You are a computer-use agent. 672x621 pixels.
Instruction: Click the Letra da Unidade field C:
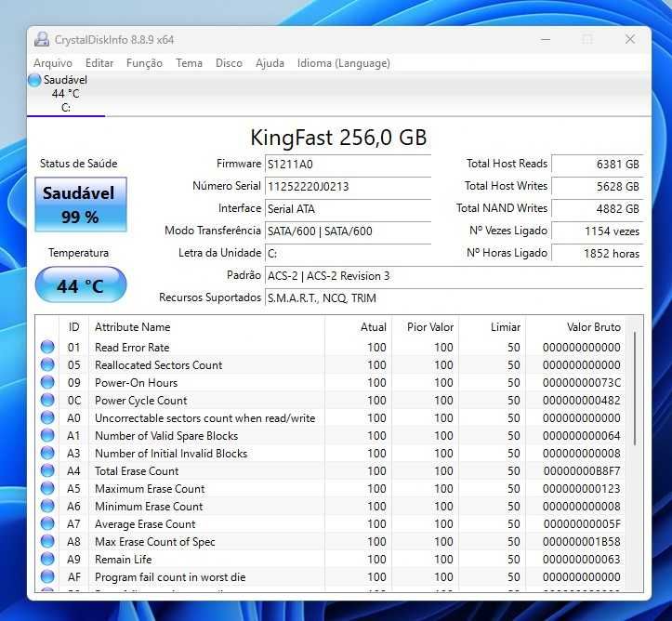click(348, 253)
